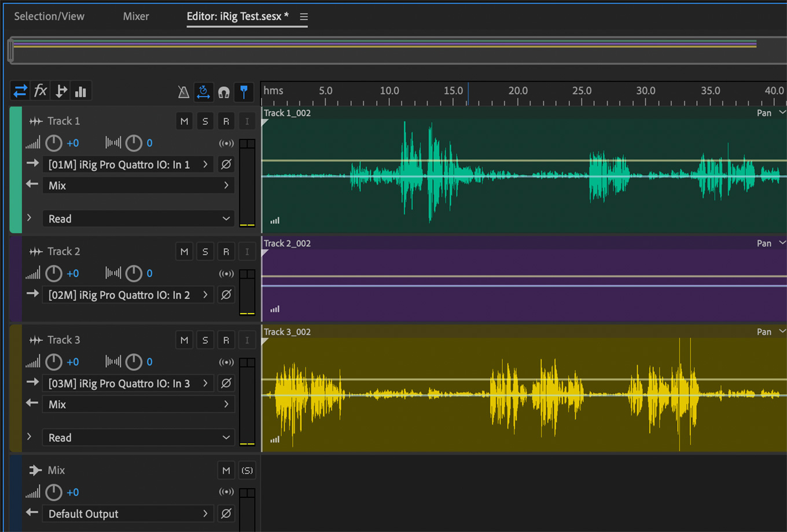Mute Track 1

tap(184, 121)
